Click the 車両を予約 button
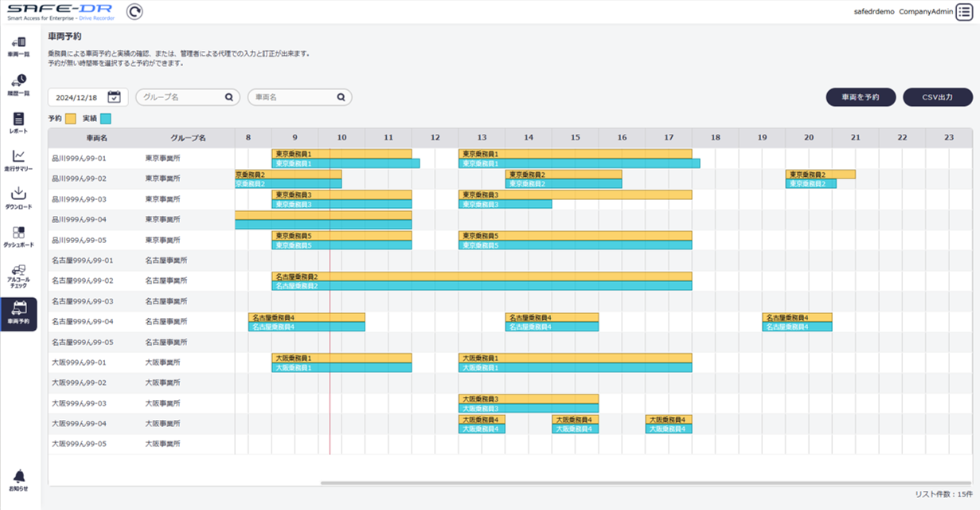Image resolution: width=980 pixels, height=510 pixels. point(861,97)
